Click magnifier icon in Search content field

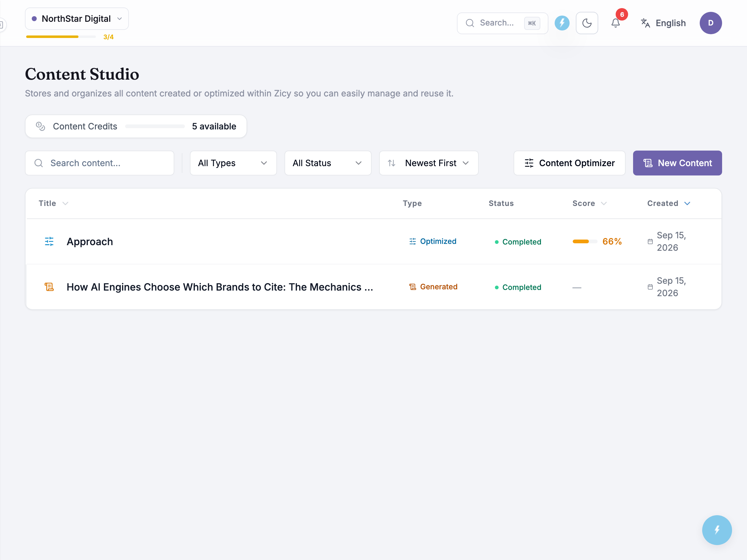[x=39, y=163]
